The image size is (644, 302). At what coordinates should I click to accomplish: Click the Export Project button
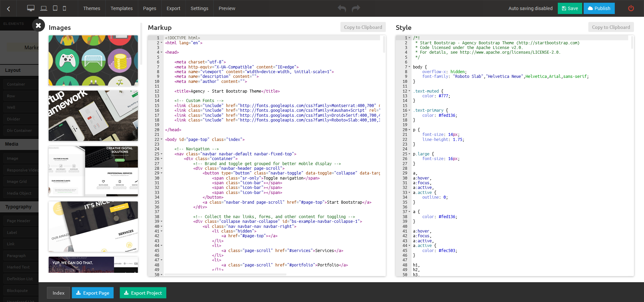pos(143,293)
